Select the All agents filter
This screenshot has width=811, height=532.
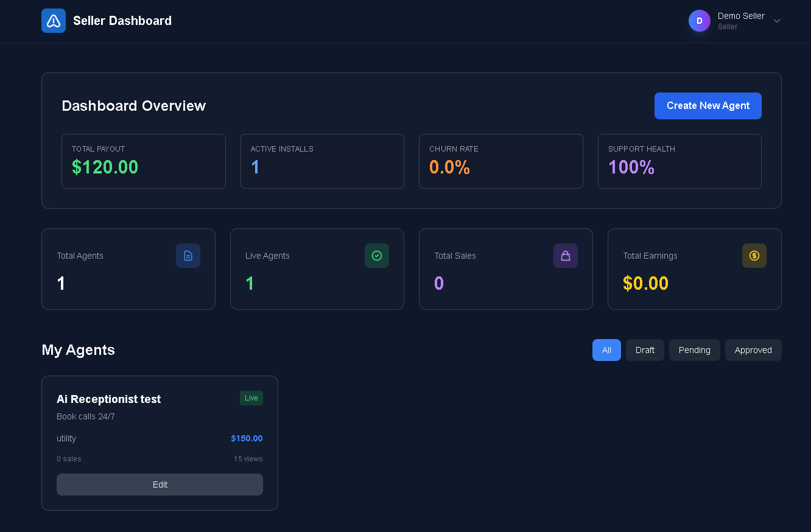pyautogui.click(x=606, y=349)
